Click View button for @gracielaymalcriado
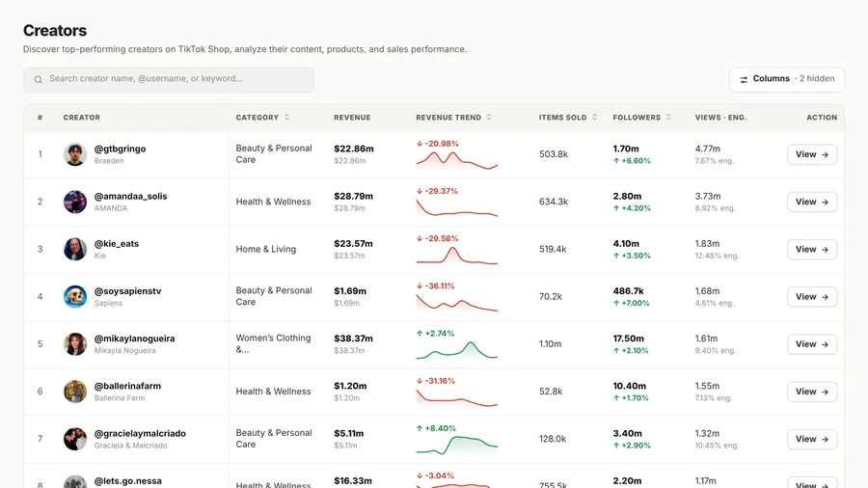 pyautogui.click(x=812, y=440)
